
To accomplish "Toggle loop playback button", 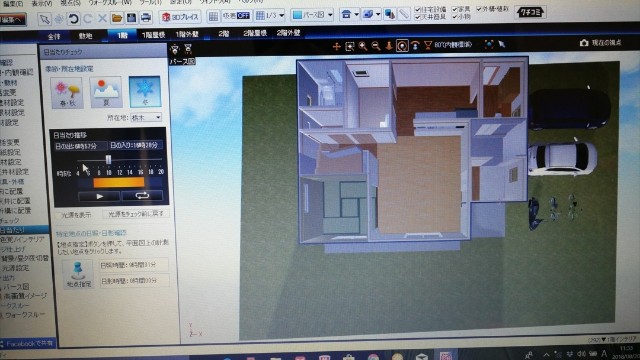I will coord(142,196).
